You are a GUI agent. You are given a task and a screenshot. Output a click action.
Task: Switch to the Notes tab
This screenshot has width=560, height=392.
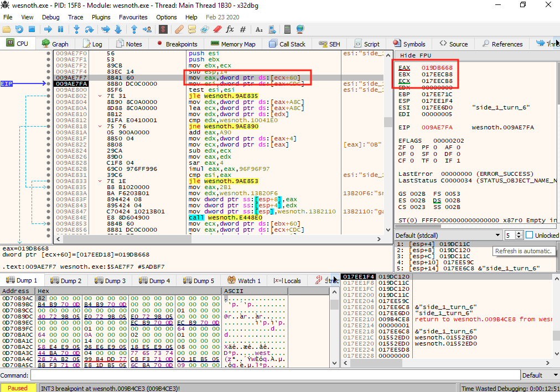pos(129,44)
